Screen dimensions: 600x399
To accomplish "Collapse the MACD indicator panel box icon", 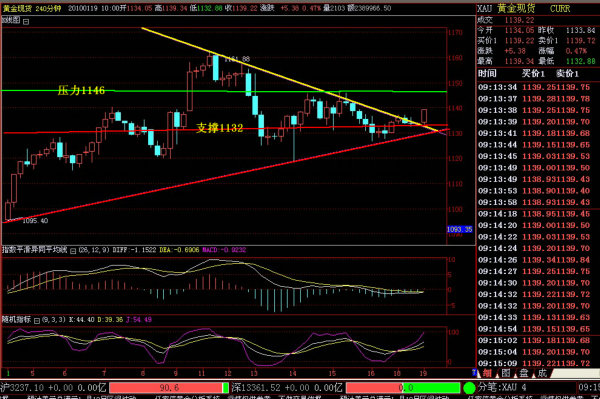I will tap(73, 251).
